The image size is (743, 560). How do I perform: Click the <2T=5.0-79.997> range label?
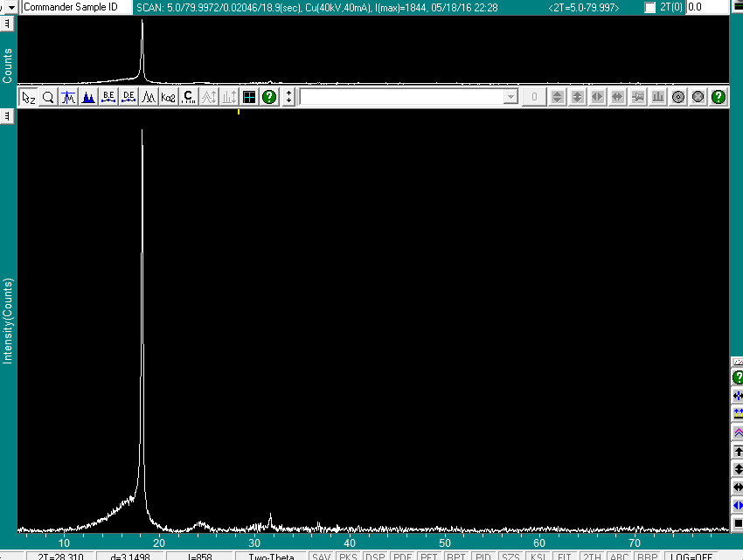583,8
